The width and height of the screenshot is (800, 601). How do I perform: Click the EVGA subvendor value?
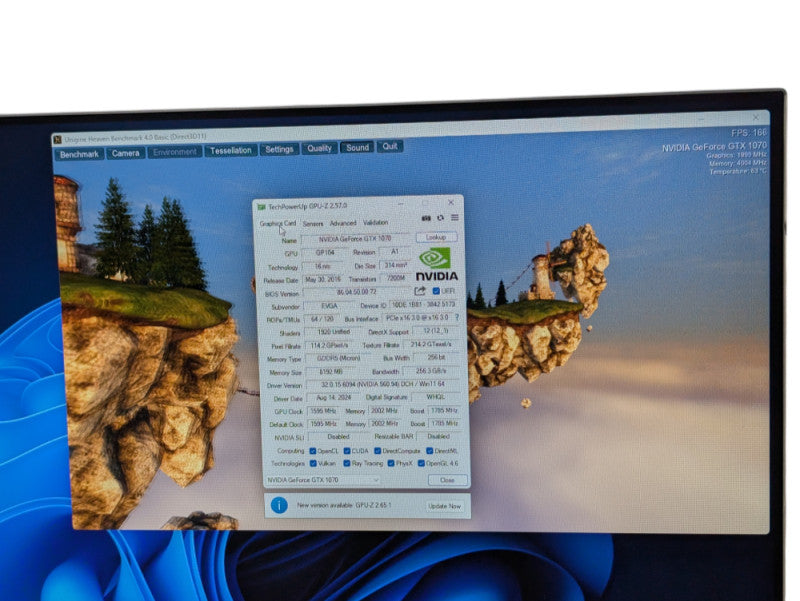point(329,306)
